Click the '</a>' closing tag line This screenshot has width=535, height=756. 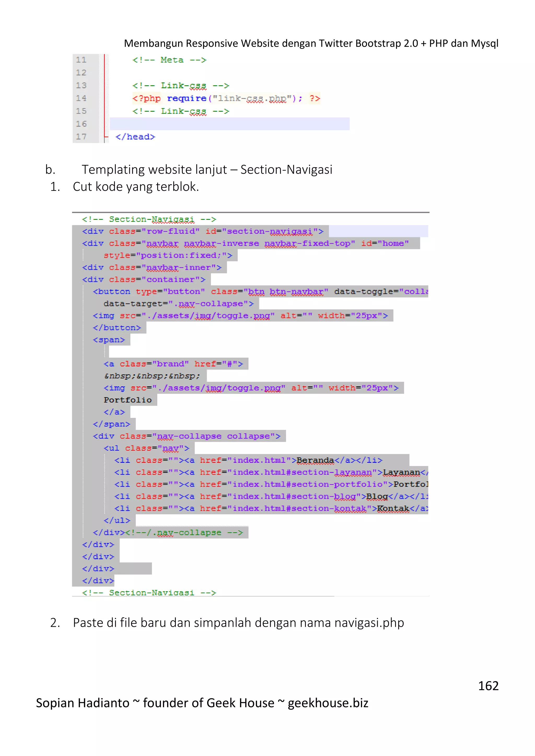pos(114,412)
